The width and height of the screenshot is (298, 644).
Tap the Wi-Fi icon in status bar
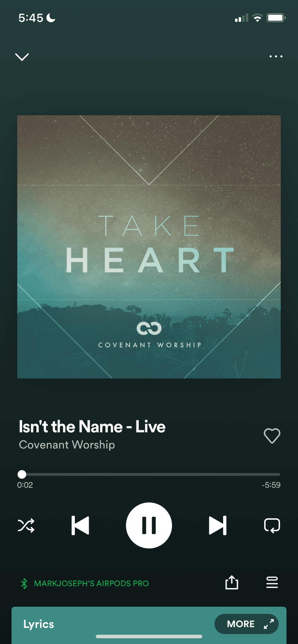click(257, 17)
